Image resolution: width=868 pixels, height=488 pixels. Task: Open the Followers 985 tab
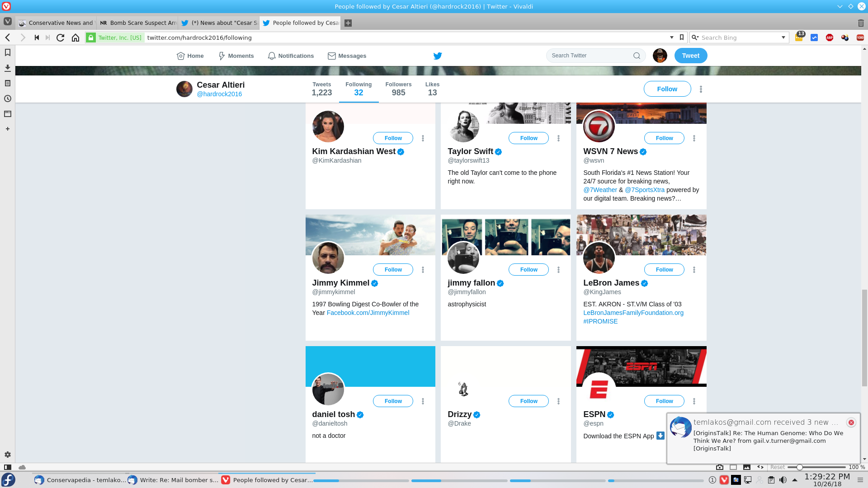point(398,89)
